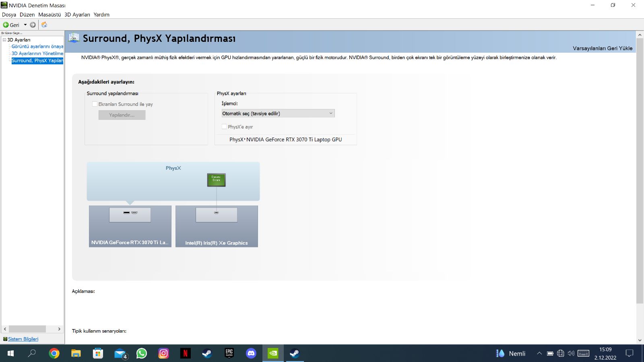644x362 pixels.
Task: Click Varsayılanları Geri Yükle link
Action: (x=603, y=48)
